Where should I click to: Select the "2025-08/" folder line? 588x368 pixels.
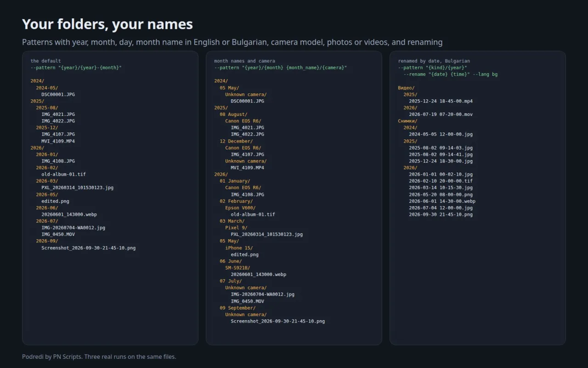[47, 108]
